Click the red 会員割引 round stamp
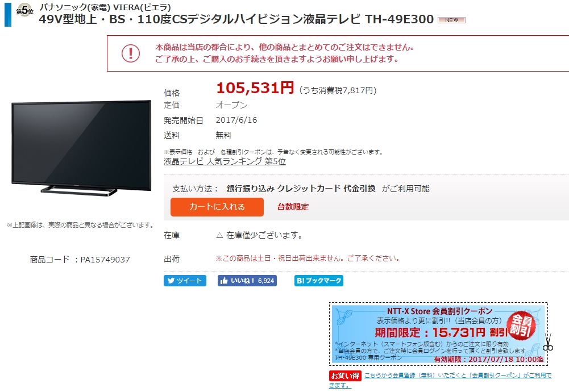This screenshot has width=569, height=392. tap(521, 326)
